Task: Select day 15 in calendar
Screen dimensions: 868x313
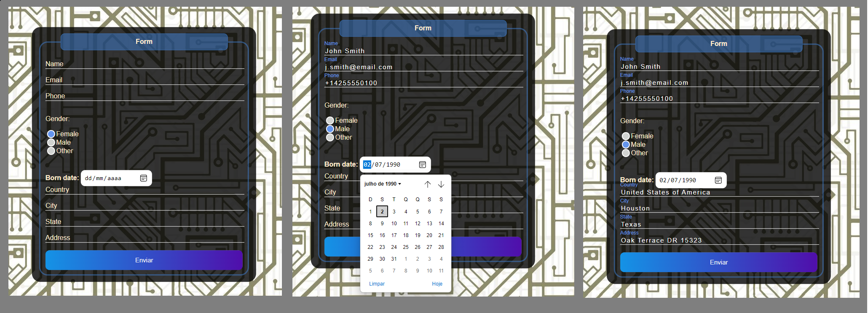Action: (370, 235)
